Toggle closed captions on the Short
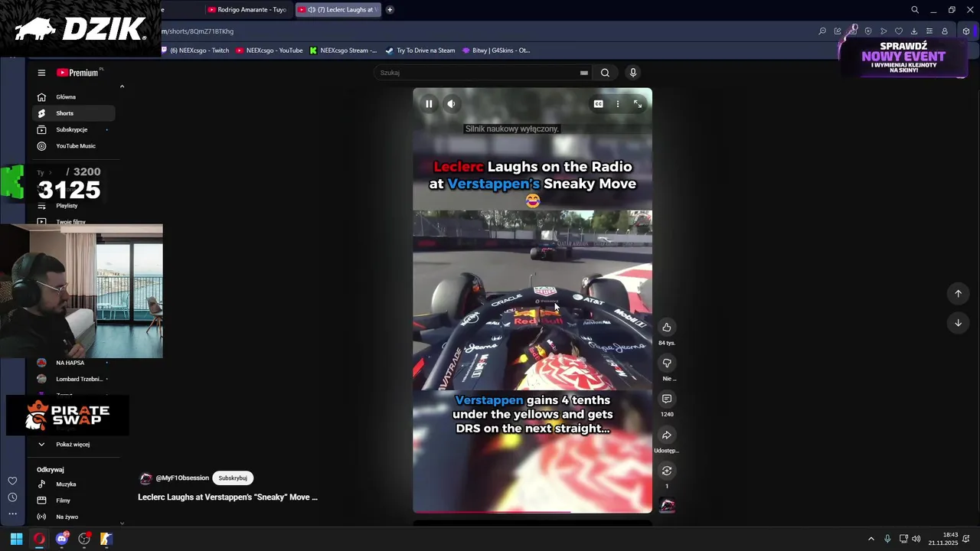This screenshot has width=980, height=551. [x=598, y=104]
